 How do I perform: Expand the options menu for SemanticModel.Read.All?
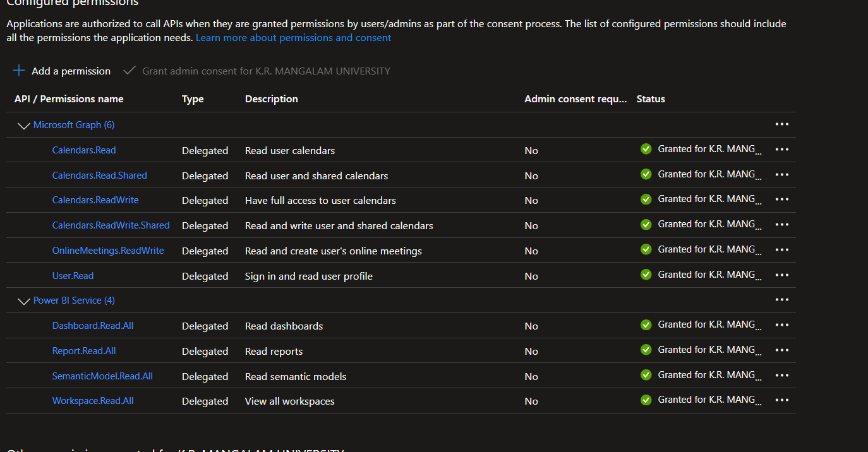click(x=781, y=375)
